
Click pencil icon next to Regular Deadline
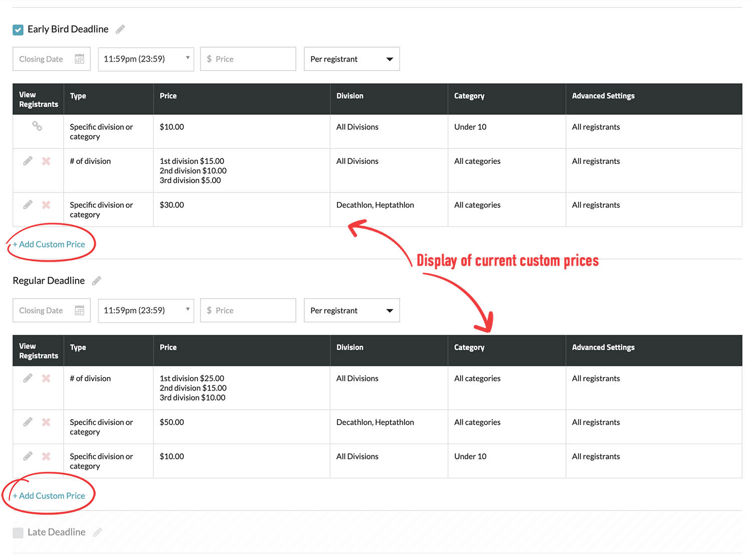97,281
